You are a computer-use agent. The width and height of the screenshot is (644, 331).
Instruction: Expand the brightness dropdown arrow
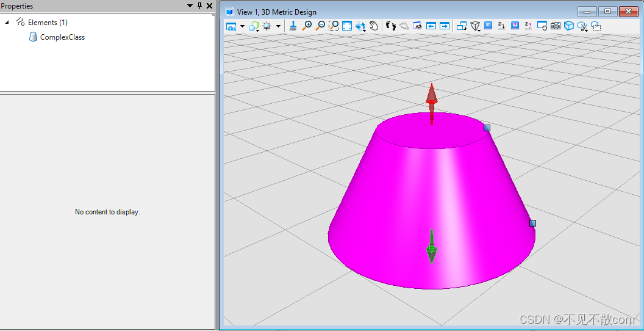pyautogui.click(x=279, y=26)
